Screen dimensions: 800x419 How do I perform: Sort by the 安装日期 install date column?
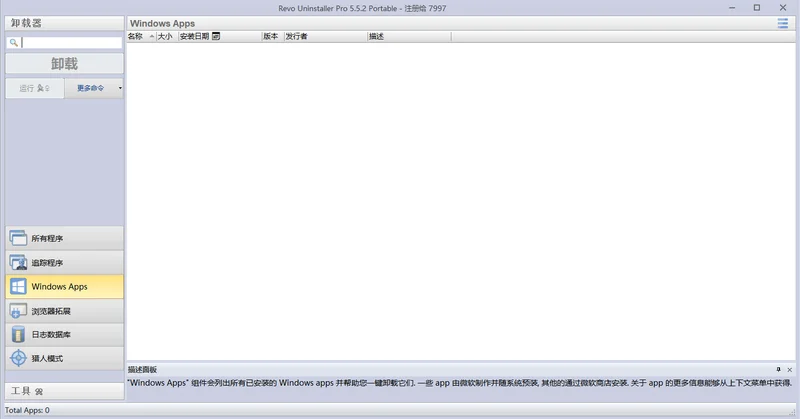(219, 36)
